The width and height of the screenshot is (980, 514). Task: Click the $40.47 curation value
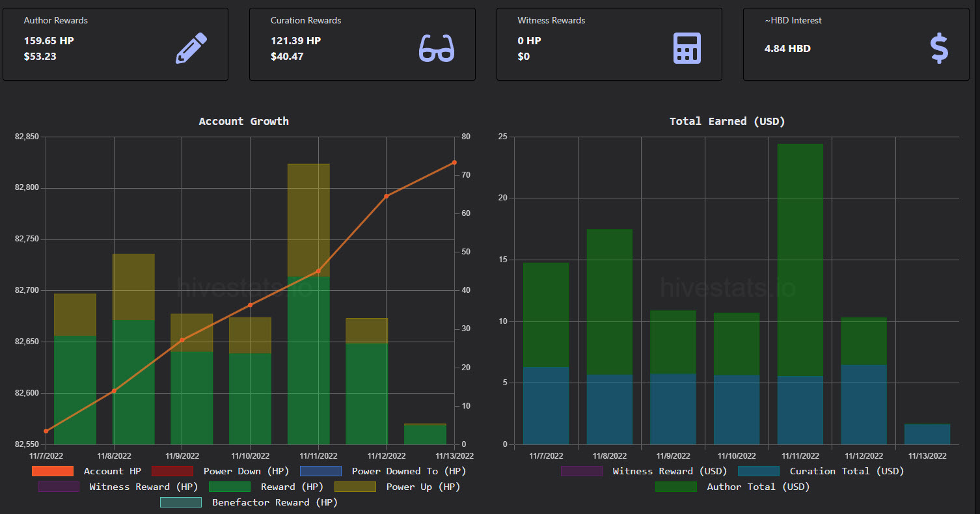tap(287, 56)
